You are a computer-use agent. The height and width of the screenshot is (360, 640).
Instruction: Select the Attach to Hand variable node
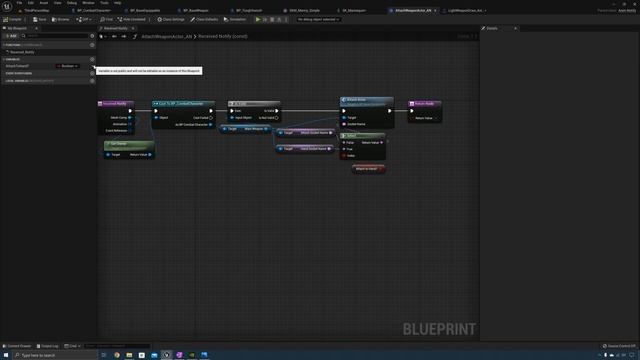coord(368,169)
